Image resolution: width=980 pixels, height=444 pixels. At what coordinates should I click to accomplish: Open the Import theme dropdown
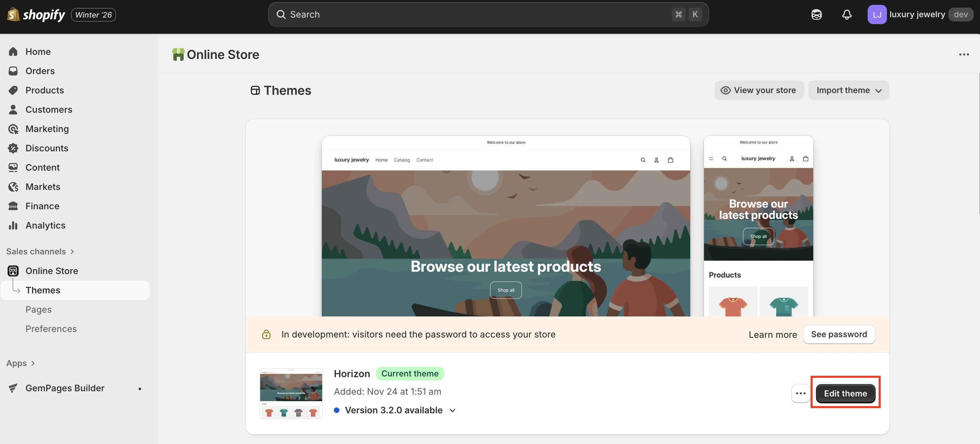point(849,90)
